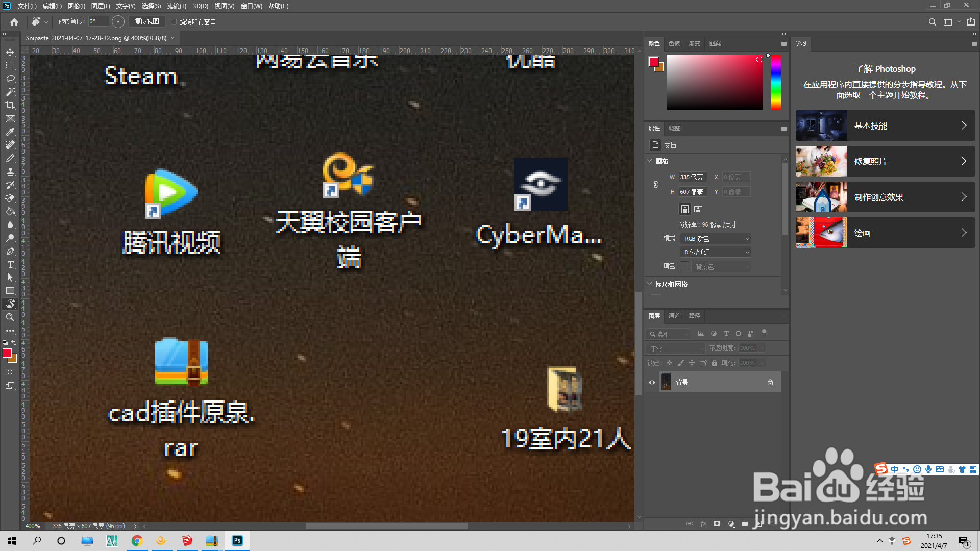Open the 滤镜(T) menu
This screenshot has height=551, width=980.
pos(177,6)
